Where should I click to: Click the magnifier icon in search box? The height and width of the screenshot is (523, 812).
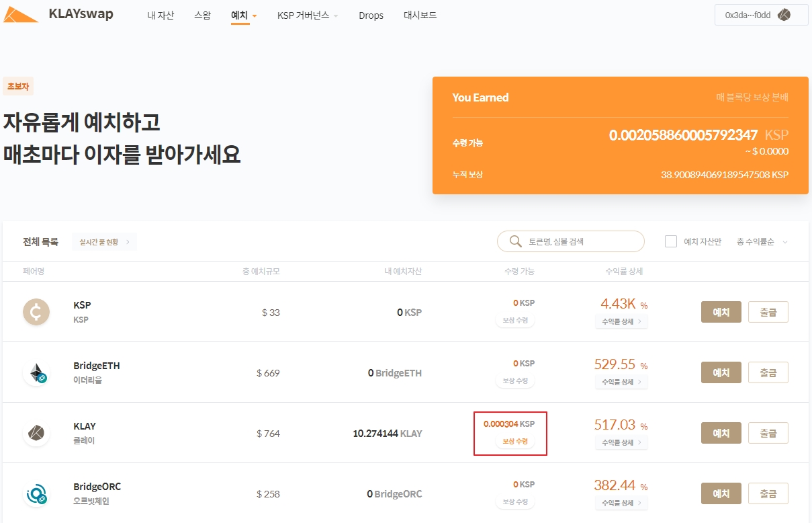point(516,241)
